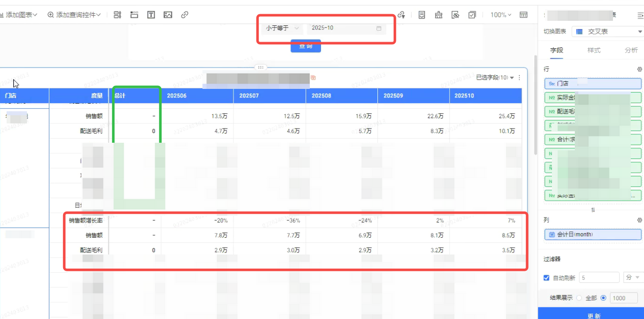Click the link icon in toolbar
This screenshot has height=319, width=644.
[x=185, y=15]
